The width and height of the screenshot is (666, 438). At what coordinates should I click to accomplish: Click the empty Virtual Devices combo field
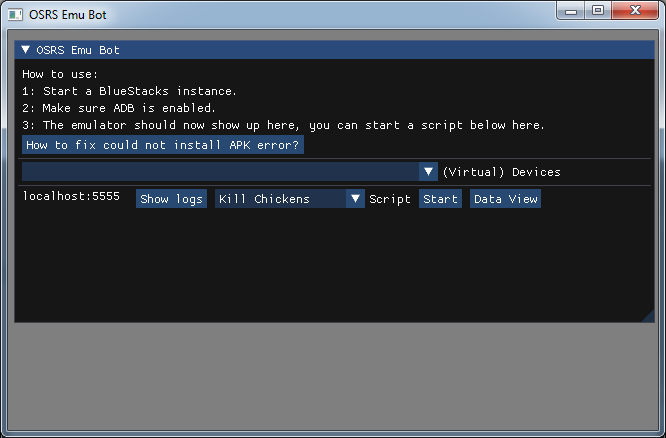pos(220,172)
